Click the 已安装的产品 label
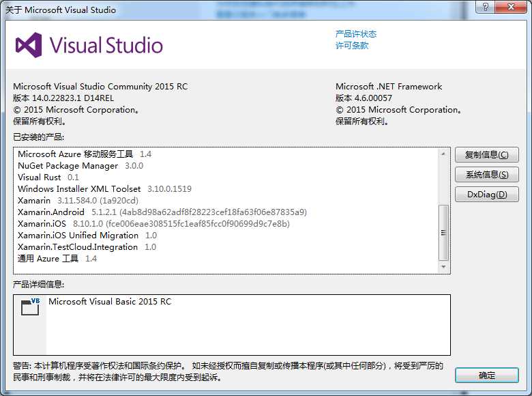This screenshot has width=532, height=396. (39, 137)
